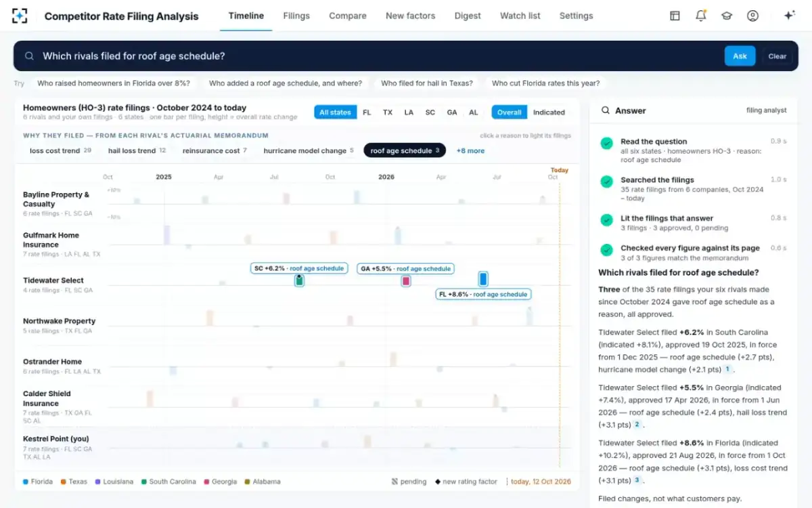Select the All states filter
The height and width of the screenshot is (508, 812).
point(335,112)
